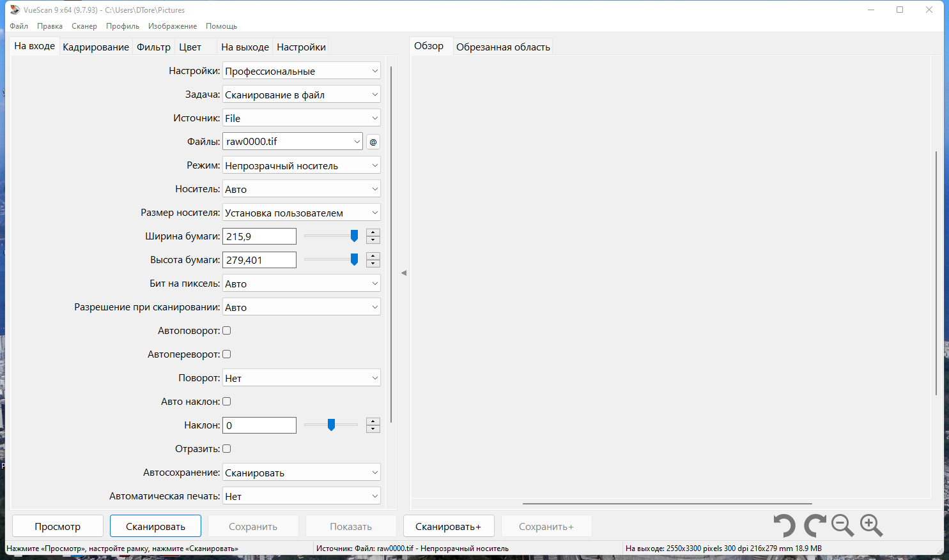Expand the Режим dropdown list
Viewport: 949px width, 560px height.
[x=302, y=165]
